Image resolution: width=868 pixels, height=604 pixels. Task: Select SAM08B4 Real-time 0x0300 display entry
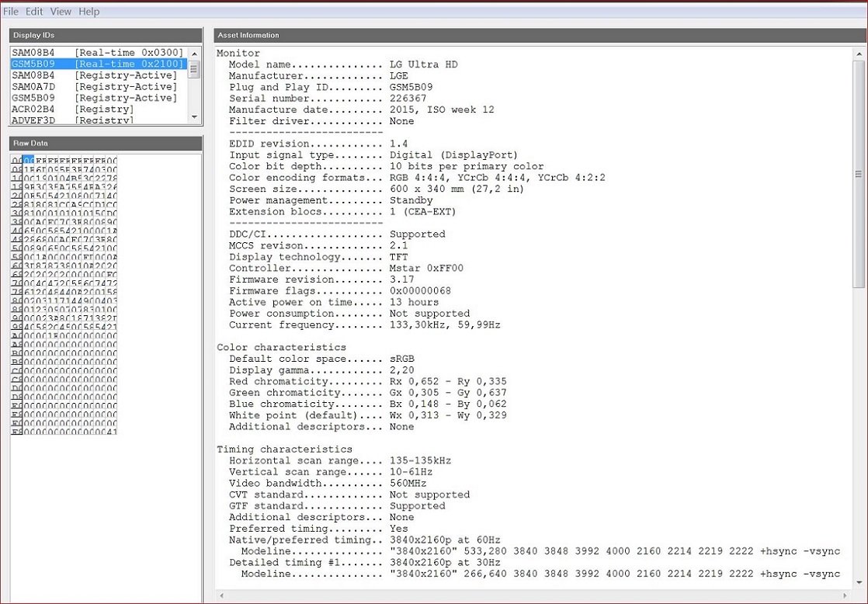point(99,53)
